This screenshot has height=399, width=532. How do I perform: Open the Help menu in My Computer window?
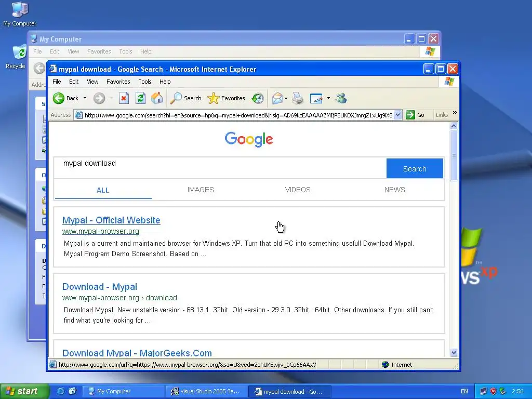point(145,51)
